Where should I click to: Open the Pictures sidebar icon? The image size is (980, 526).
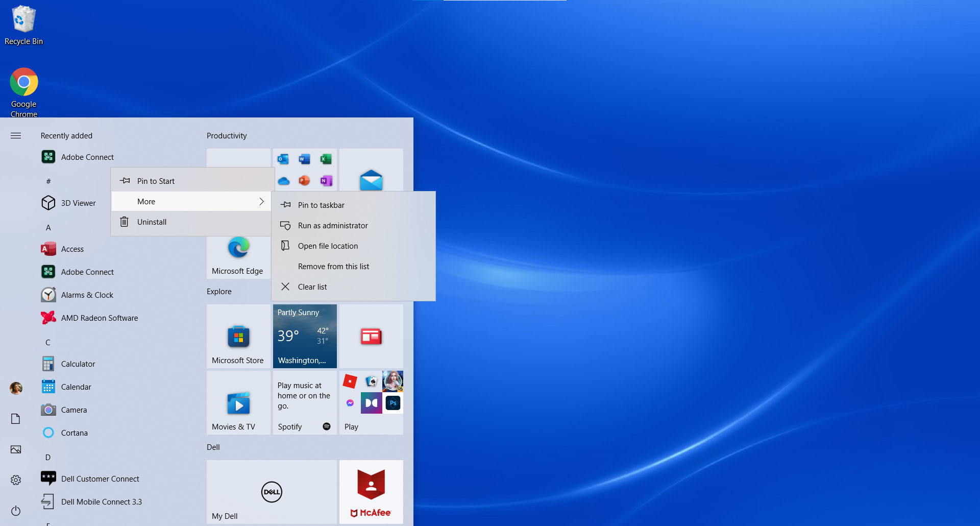coord(16,449)
